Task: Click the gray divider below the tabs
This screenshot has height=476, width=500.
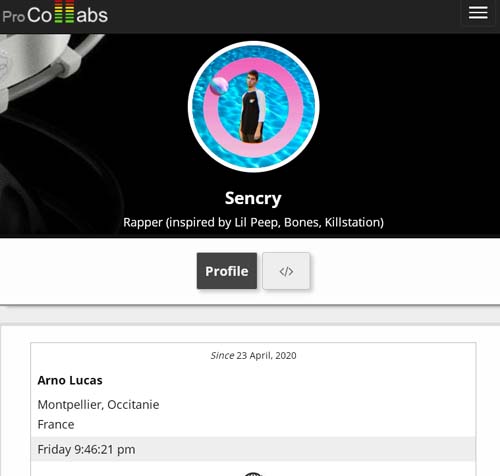Action: click(x=250, y=315)
